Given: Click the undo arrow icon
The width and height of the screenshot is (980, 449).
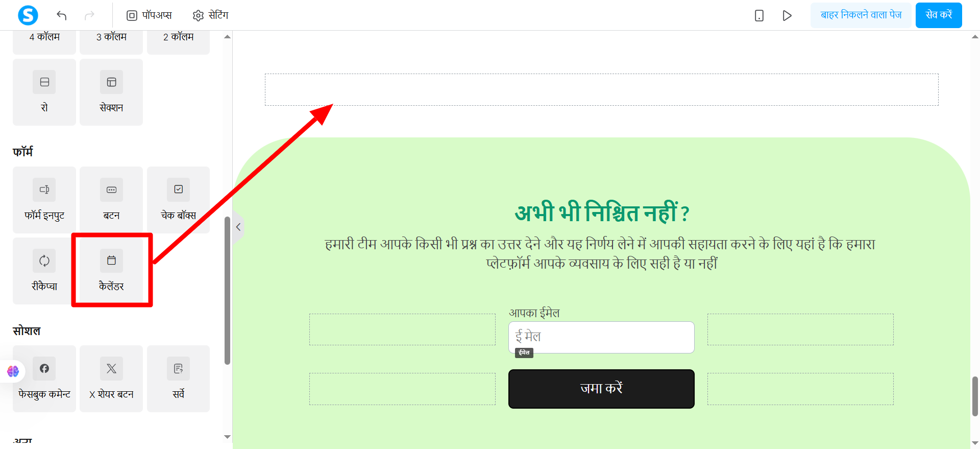Looking at the screenshot, I should (62, 15).
